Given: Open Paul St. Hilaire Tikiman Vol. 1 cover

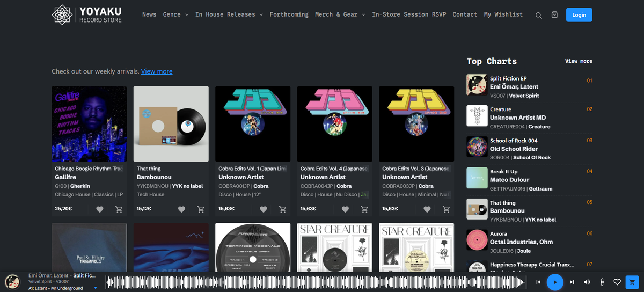Looking at the screenshot, I should click(x=89, y=247).
